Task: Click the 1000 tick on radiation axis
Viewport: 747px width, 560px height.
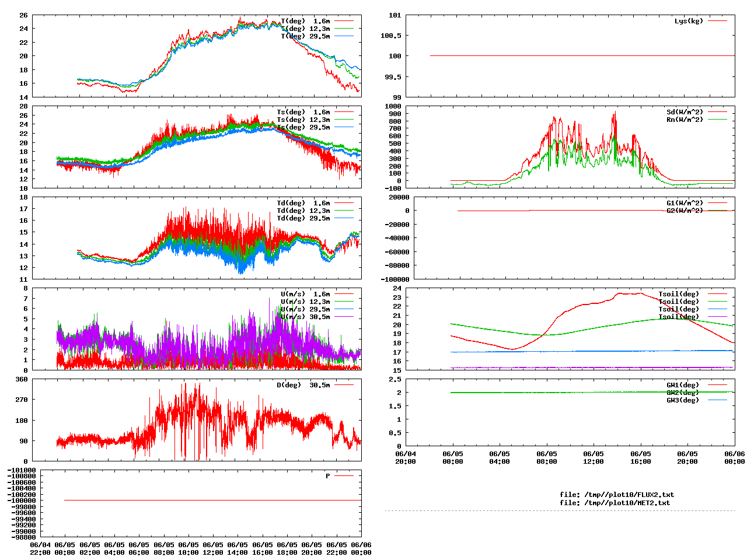Action: pyautogui.click(x=393, y=106)
